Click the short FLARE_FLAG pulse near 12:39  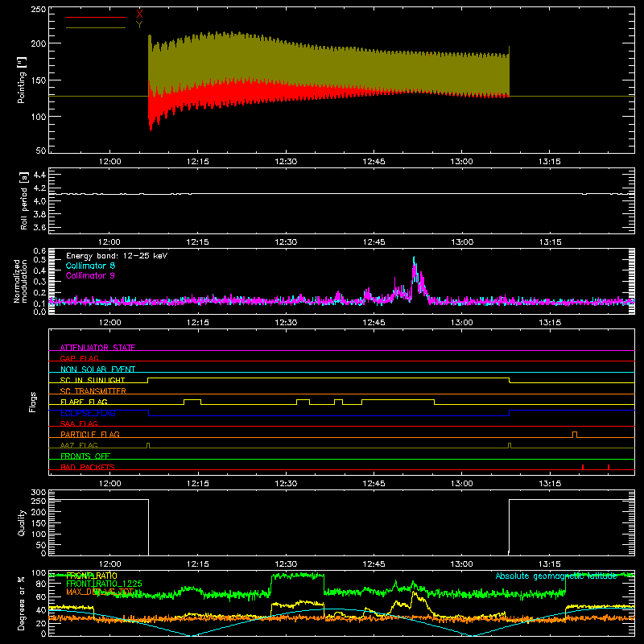click(x=338, y=402)
